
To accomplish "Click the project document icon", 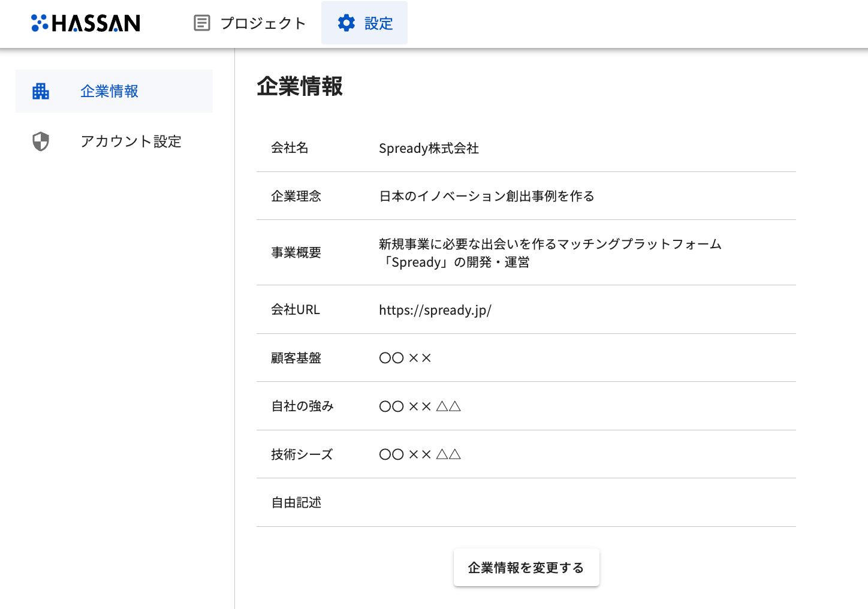I will pyautogui.click(x=202, y=23).
